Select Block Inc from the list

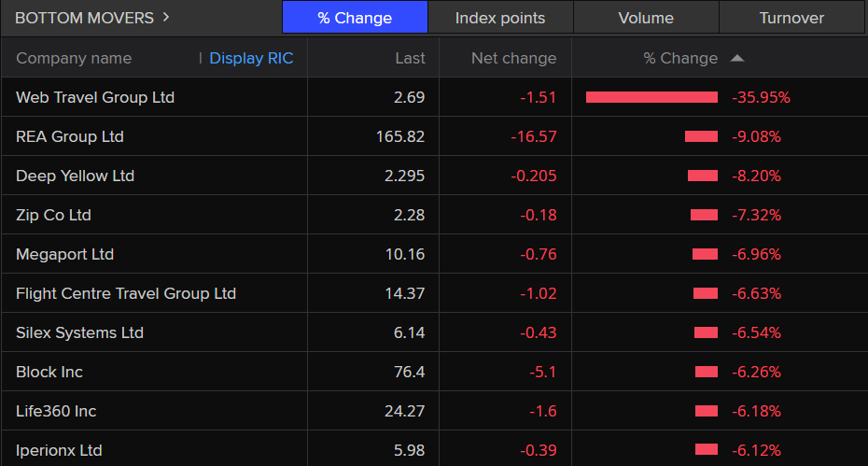[49, 372]
